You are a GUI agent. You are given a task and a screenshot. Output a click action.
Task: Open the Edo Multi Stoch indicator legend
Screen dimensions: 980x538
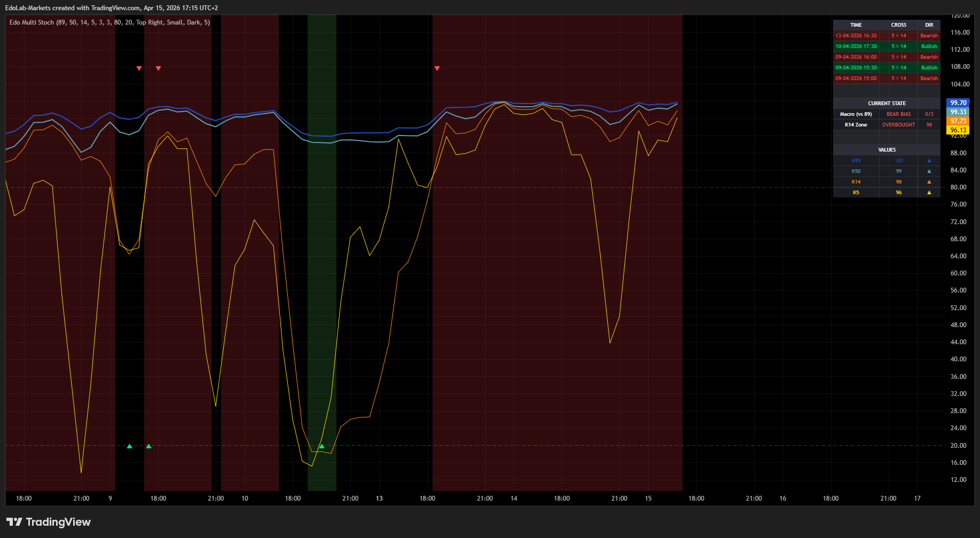109,22
